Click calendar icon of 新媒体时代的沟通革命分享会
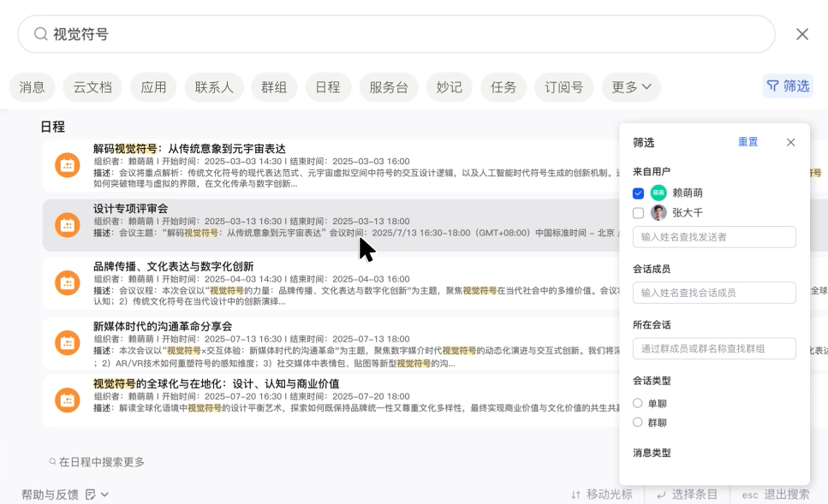The image size is (828, 504). click(x=67, y=343)
